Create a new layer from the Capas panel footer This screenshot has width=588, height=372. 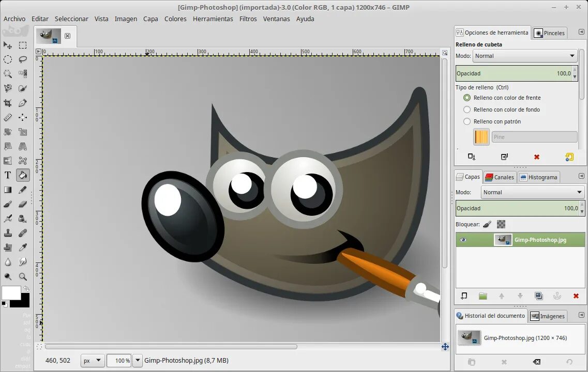[464, 296]
